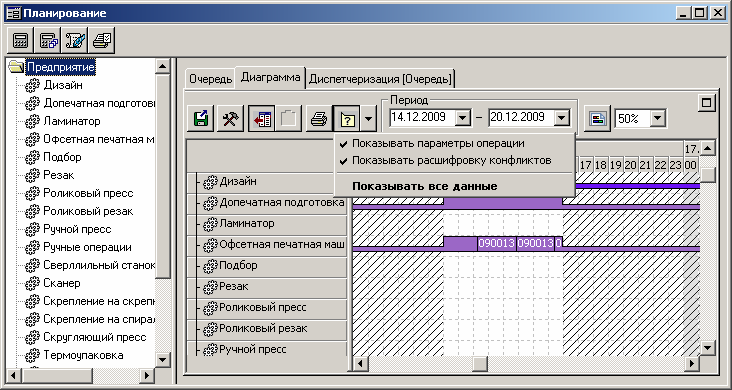Switch to the Диаграмма tab
Screen dimensions: 732x390
pos(270,77)
